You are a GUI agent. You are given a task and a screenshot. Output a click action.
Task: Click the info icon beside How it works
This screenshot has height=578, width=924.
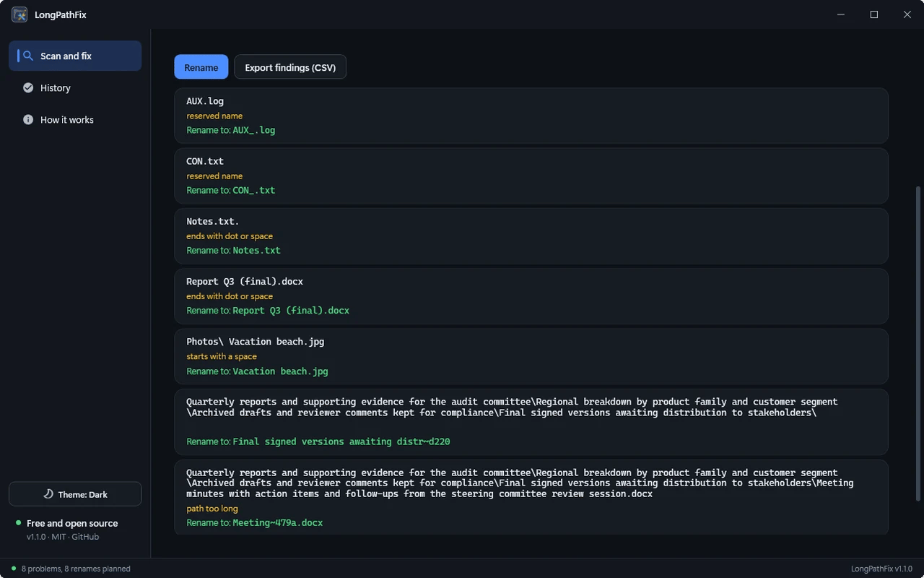click(x=28, y=119)
